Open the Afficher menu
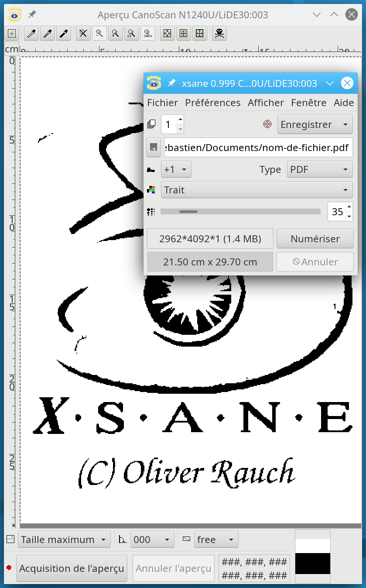The image size is (366, 588). (x=266, y=103)
